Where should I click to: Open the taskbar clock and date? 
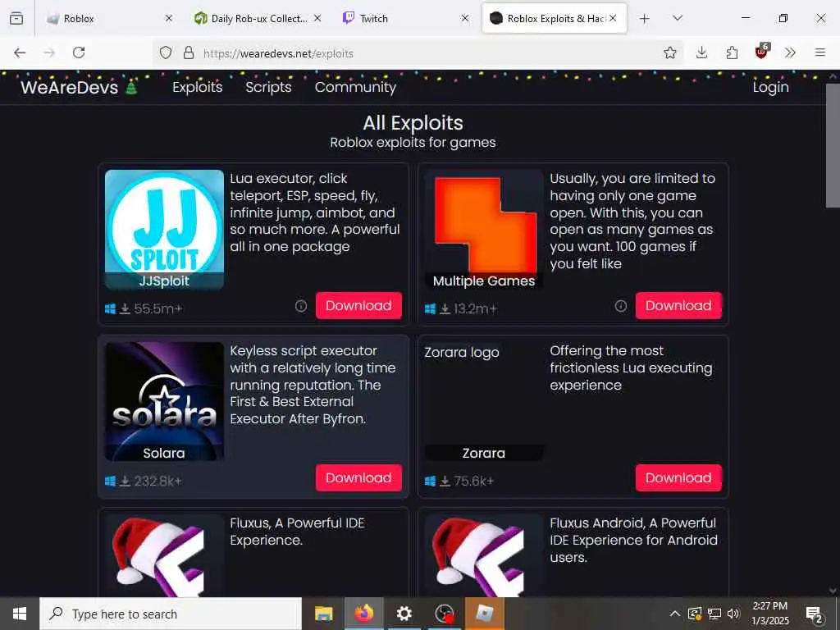770,614
